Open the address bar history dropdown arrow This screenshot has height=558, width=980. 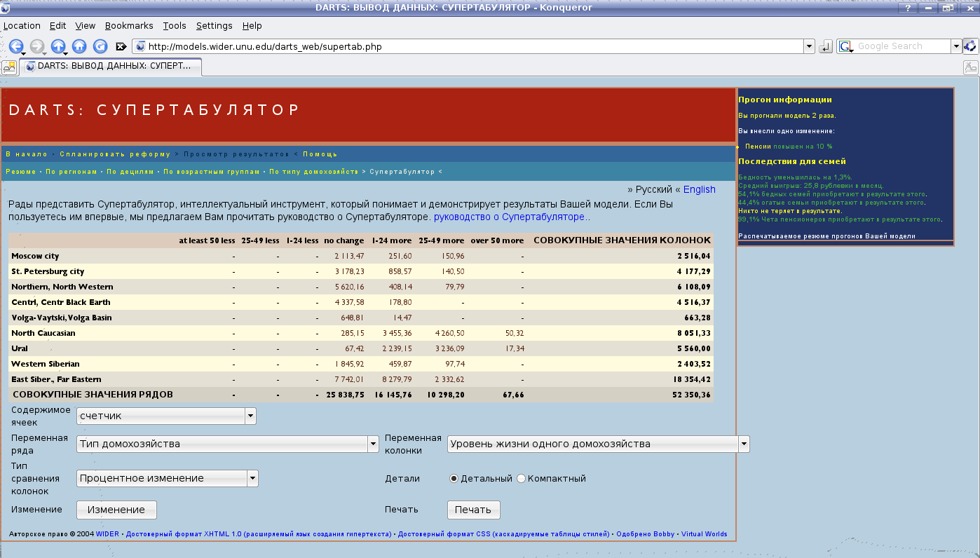(x=810, y=46)
